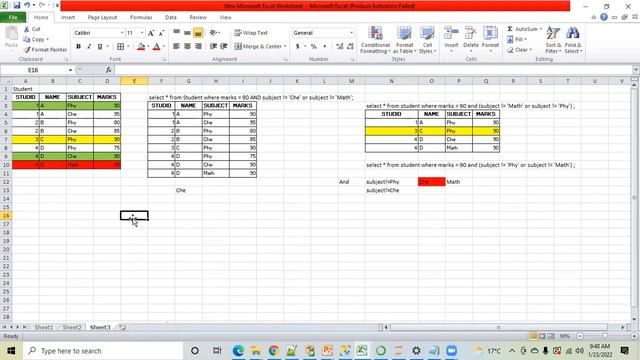
Task: Open Format as Table gallery
Action: pyautogui.click(x=404, y=40)
